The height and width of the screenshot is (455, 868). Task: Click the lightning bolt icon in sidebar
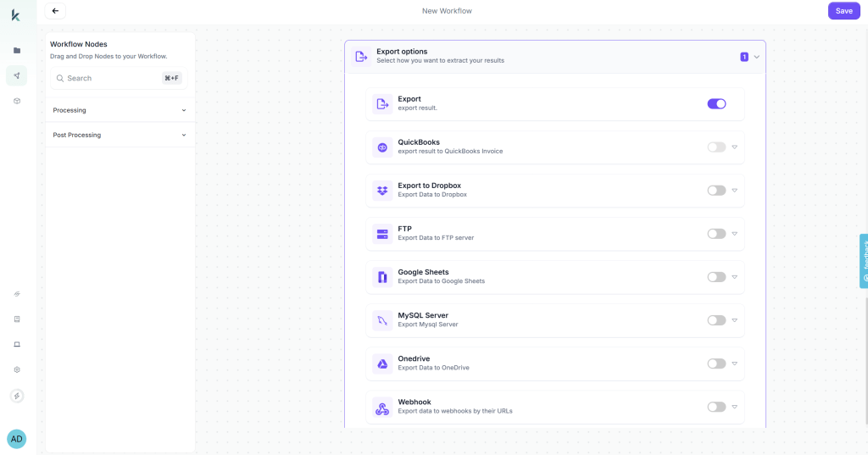point(16,396)
